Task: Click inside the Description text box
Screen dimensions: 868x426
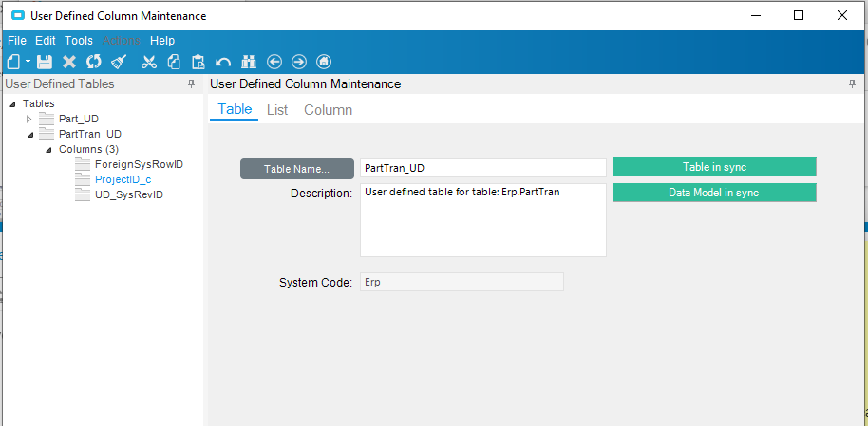Action: (x=483, y=220)
